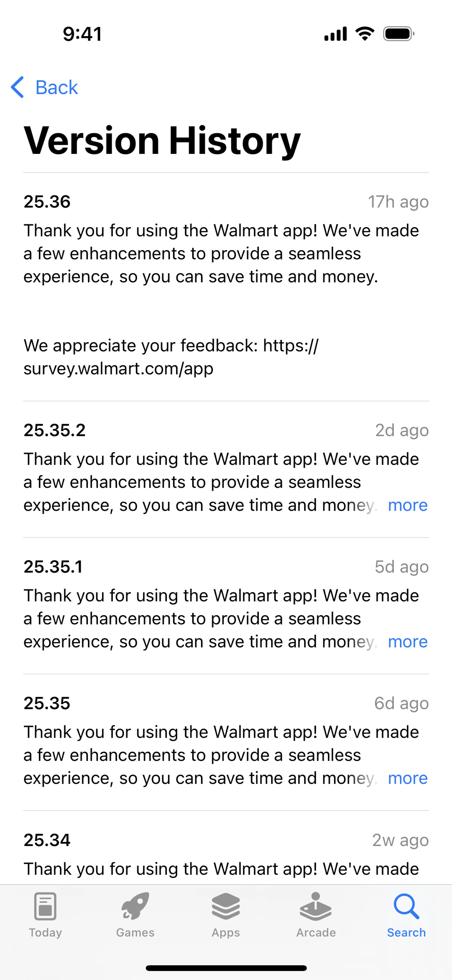The height and width of the screenshot is (980, 452).
Task: Expand version 25.35.2 notes with more
Action: point(408,505)
